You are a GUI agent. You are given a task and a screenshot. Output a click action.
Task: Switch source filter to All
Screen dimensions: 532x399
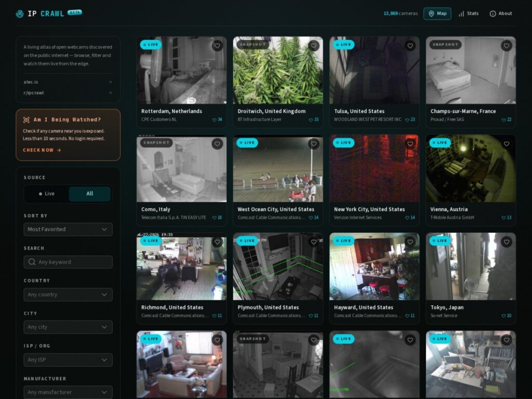point(89,194)
